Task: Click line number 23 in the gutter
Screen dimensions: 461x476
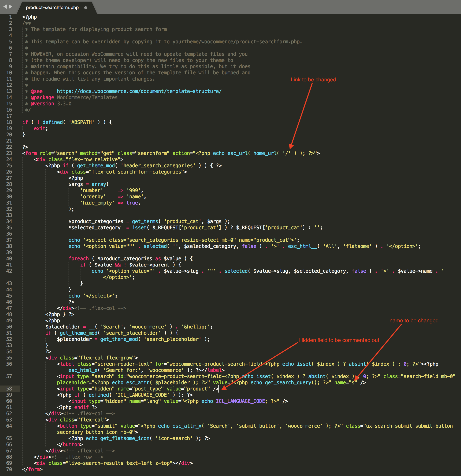Action: tap(9, 153)
